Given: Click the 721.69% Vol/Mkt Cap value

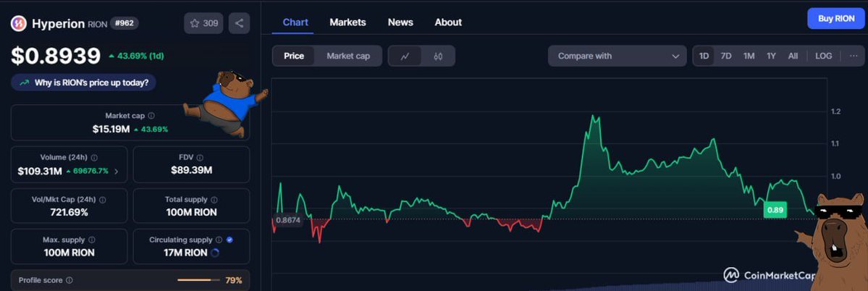Looking at the screenshot, I should (x=69, y=212).
